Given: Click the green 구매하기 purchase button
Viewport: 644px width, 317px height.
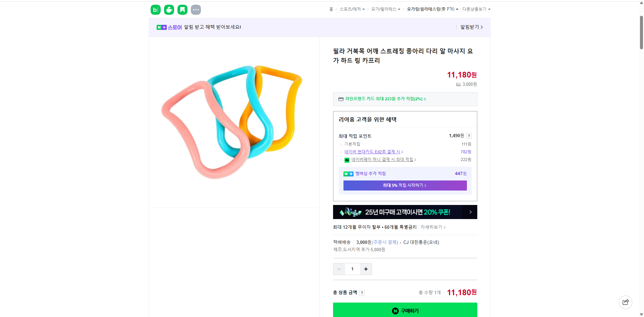Looking at the screenshot, I should coord(405,310).
